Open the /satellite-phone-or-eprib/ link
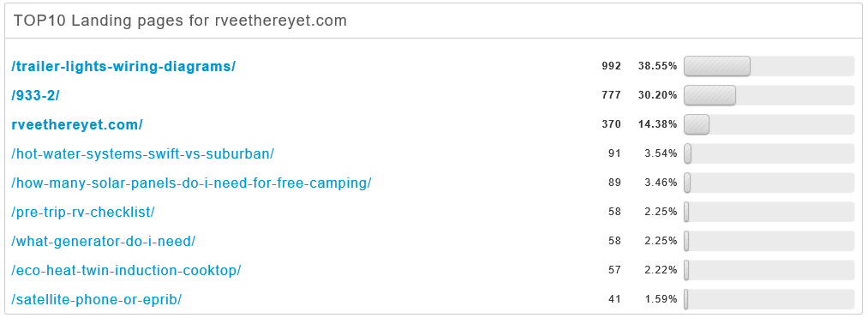 tap(97, 300)
